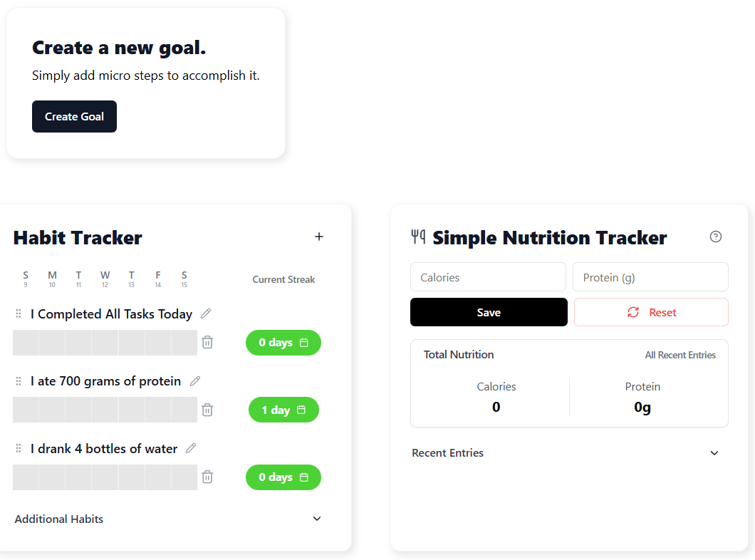Click the Create Goal button
The height and width of the screenshot is (560, 755).
click(74, 117)
